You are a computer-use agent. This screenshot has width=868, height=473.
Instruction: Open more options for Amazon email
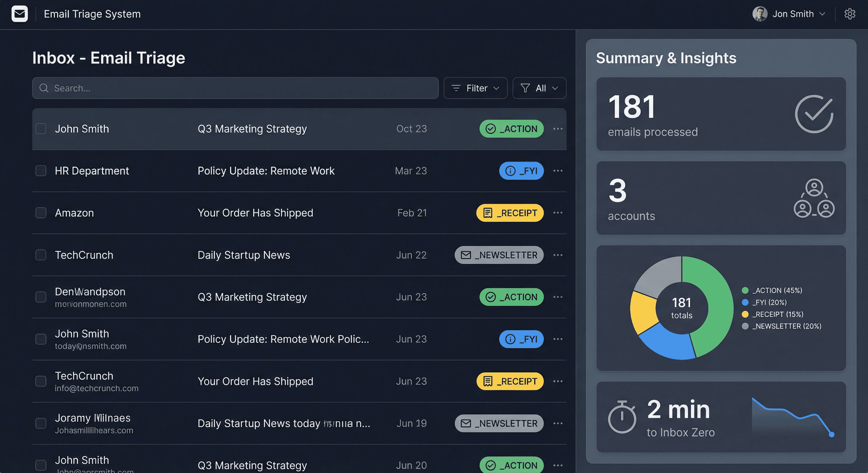(558, 213)
